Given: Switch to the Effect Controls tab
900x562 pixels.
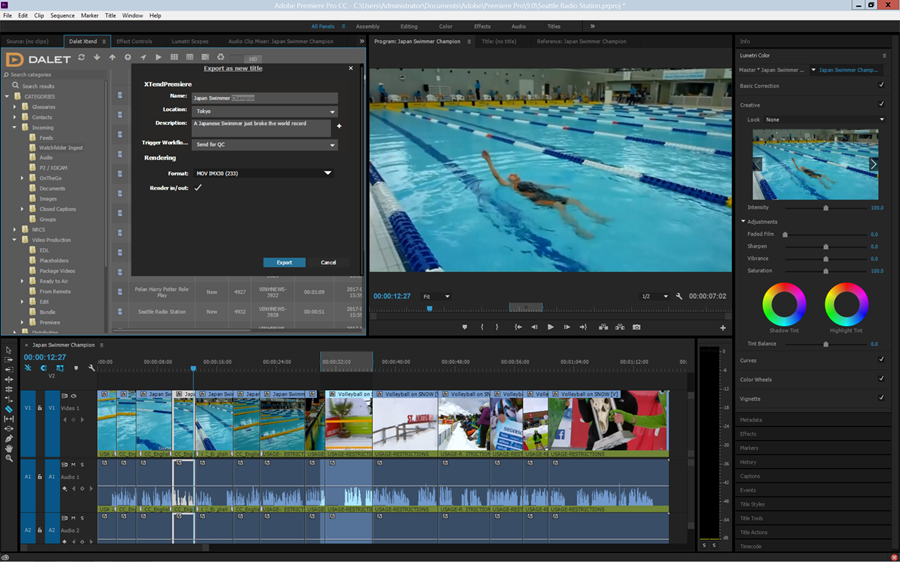Looking at the screenshot, I should click(x=134, y=42).
